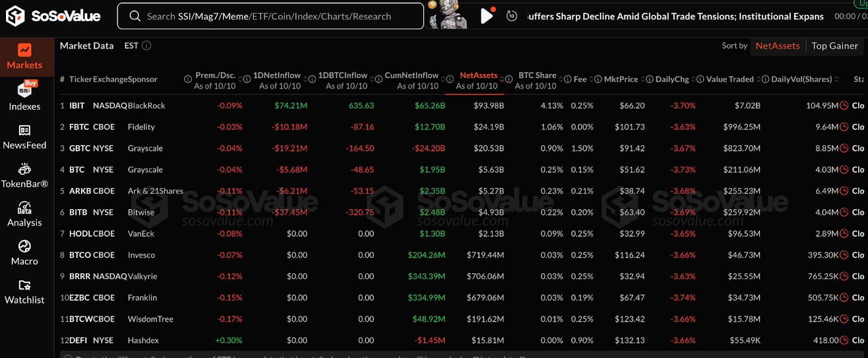Select GBTC's -$24.20B cumulative inflow
The width and height of the screenshot is (868, 358).
pos(429,148)
